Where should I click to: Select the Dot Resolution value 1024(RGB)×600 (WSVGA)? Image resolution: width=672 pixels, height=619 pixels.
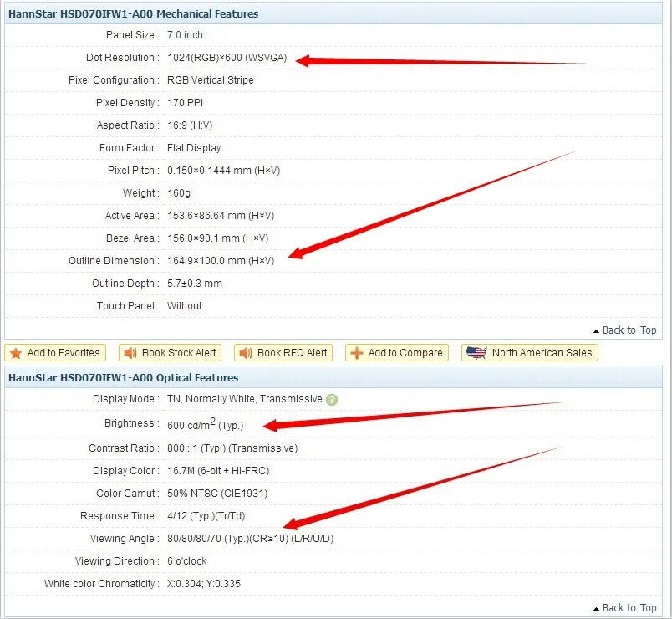[227, 58]
